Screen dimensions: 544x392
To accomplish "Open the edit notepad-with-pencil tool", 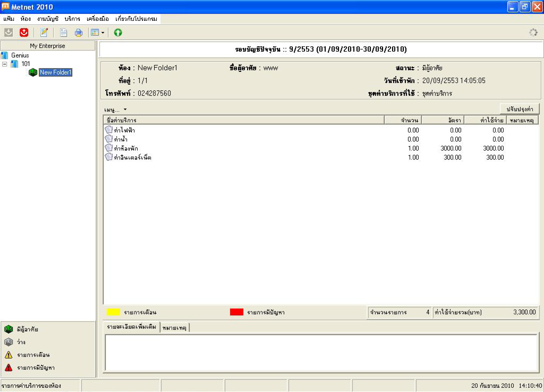I will [x=44, y=32].
